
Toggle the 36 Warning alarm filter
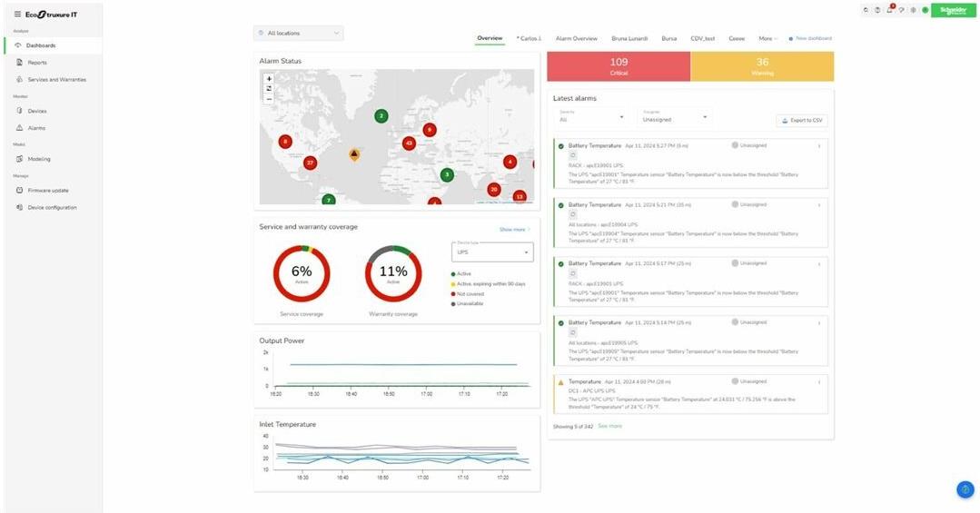[762, 66]
